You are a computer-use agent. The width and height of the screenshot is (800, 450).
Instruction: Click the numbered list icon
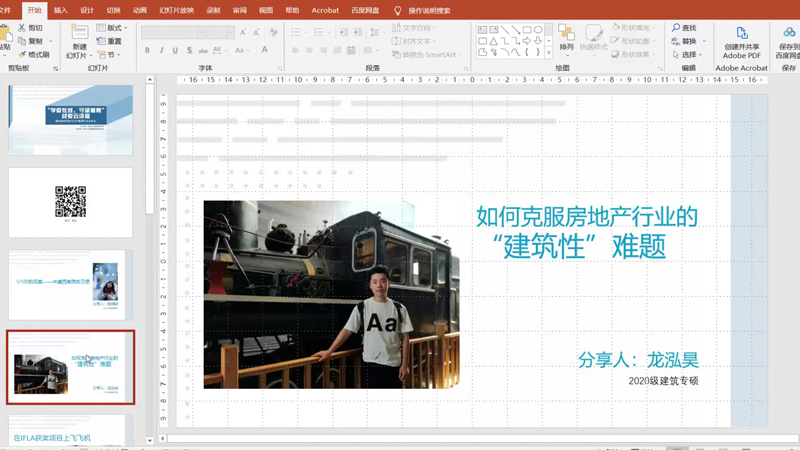(x=318, y=32)
